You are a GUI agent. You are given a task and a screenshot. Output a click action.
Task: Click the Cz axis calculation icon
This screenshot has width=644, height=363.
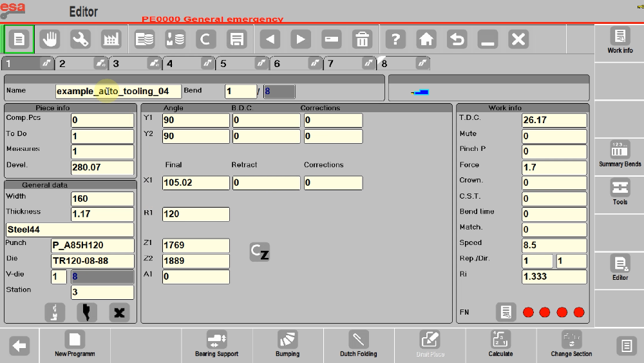pyautogui.click(x=260, y=252)
